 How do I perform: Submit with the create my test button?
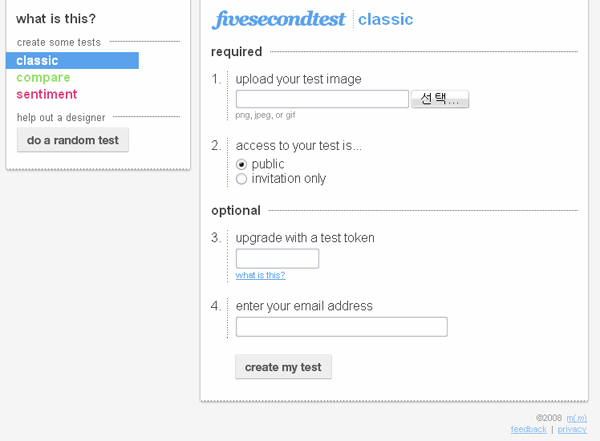coord(283,367)
